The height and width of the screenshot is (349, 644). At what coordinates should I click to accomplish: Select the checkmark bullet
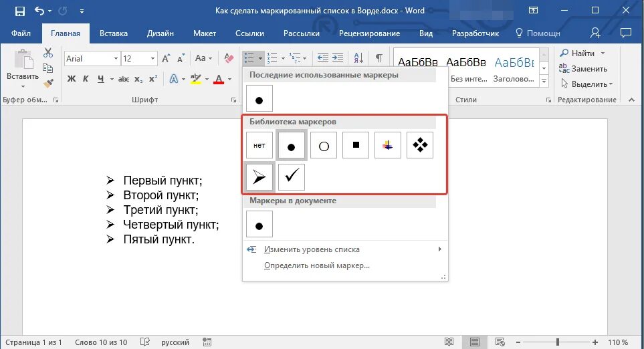tap(291, 177)
